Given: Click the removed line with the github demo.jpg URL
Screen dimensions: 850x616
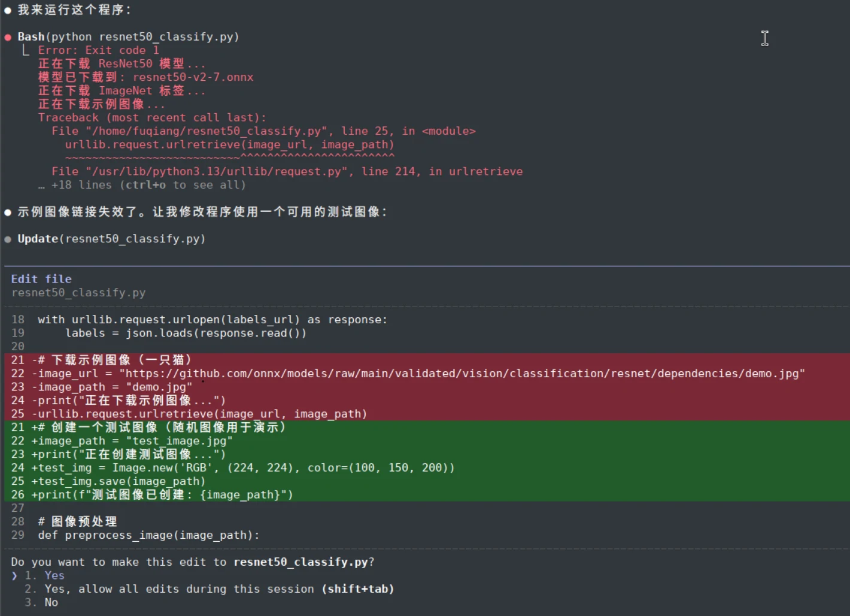Looking at the screenshot, I should click(x=427, y=374).
